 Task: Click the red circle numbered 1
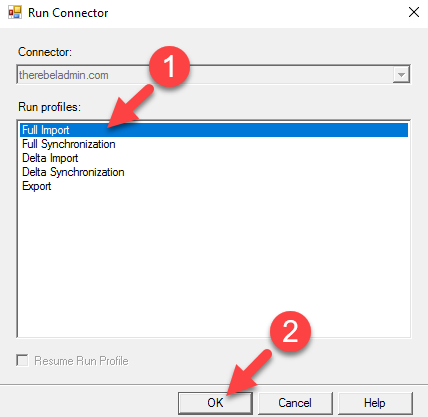(x=169, y=67)
